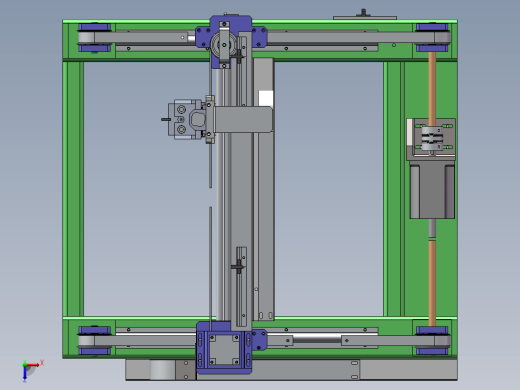Select the red X-axis arrow of the triad
Image resolution: width=520 pixels, height=390 pixels.
tap(33, 365)
